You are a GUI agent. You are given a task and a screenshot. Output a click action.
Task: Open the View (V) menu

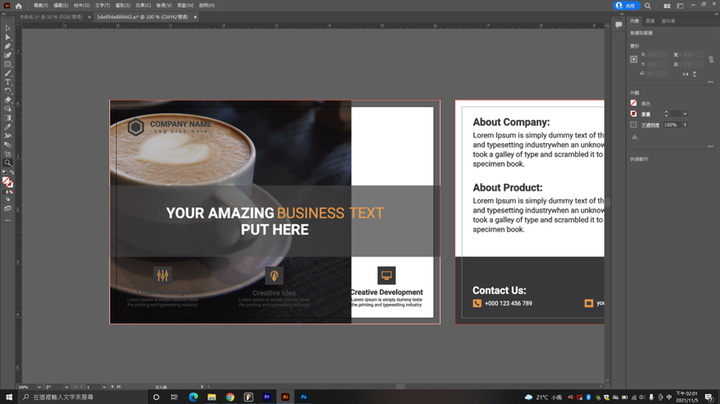point(164,6)
